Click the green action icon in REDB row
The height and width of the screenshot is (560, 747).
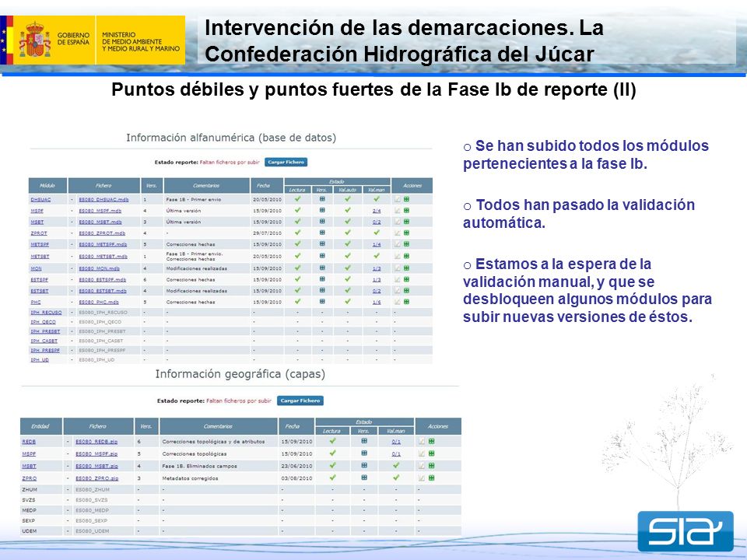coord(432,441)
